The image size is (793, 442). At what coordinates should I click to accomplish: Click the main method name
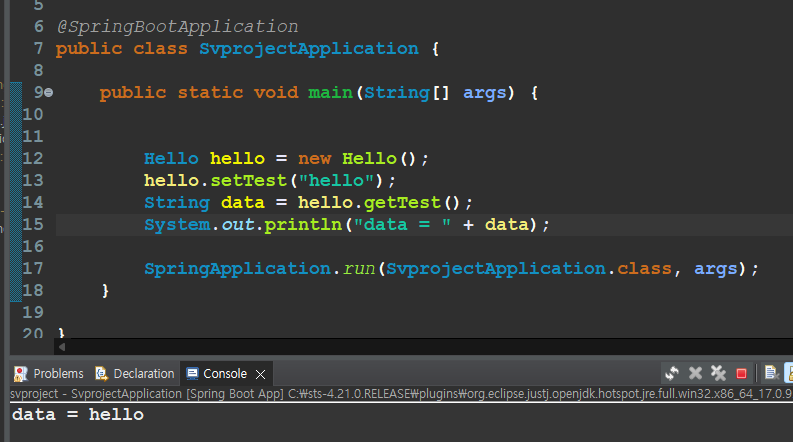tap(330, 93)
